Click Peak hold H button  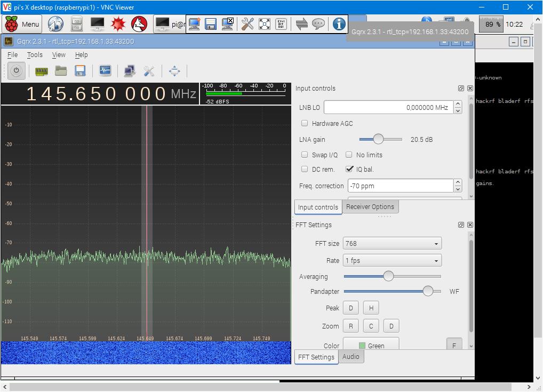371,308
